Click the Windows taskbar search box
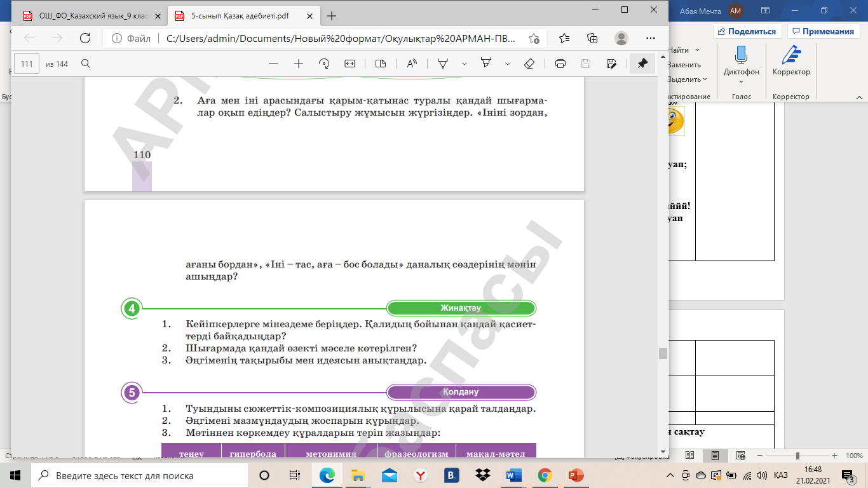Image resolution: width=868 pixels, height=488 pixels. point(140,475)
